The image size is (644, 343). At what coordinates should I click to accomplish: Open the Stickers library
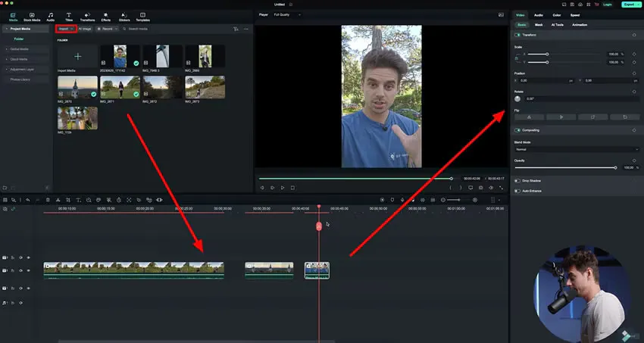[x=123, y=17]
